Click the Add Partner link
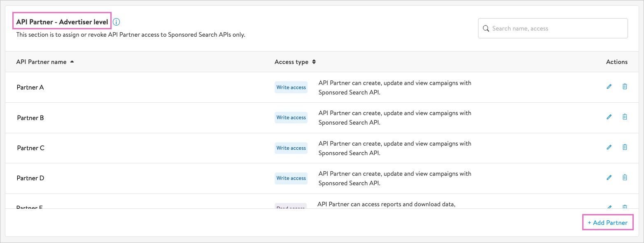644x243 pixels. tap(607, 223)
